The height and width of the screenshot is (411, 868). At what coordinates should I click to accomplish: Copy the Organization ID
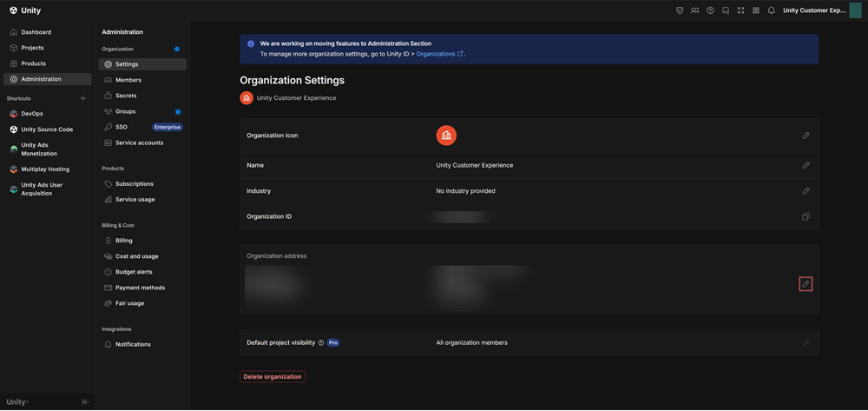[806, 216]
